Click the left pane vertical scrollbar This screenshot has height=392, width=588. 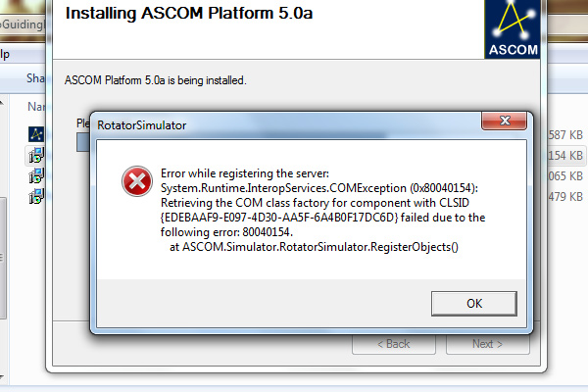click(3, 258)
